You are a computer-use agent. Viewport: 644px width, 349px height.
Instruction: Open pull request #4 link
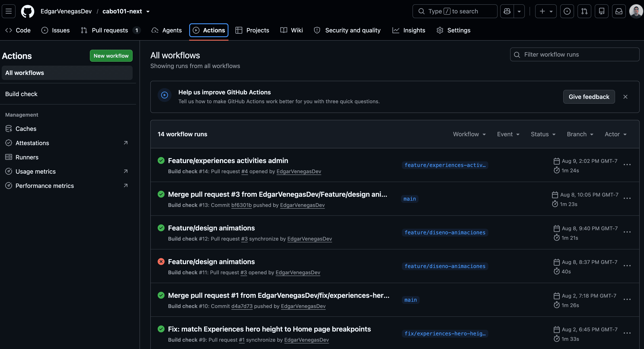point(244,171)
